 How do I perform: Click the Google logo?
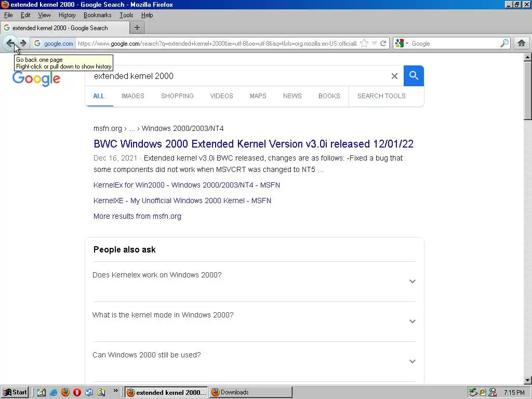36,79
